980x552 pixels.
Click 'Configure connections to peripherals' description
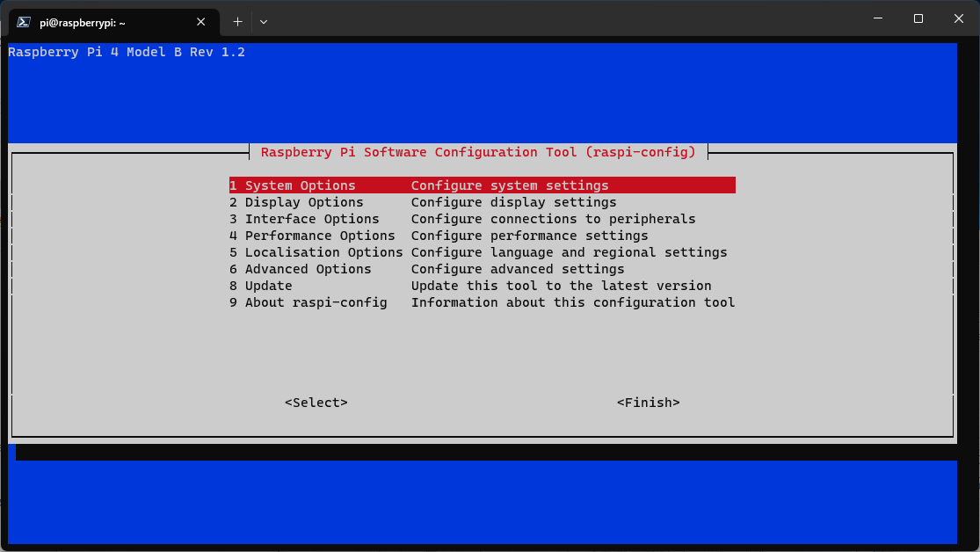point(553,219)
